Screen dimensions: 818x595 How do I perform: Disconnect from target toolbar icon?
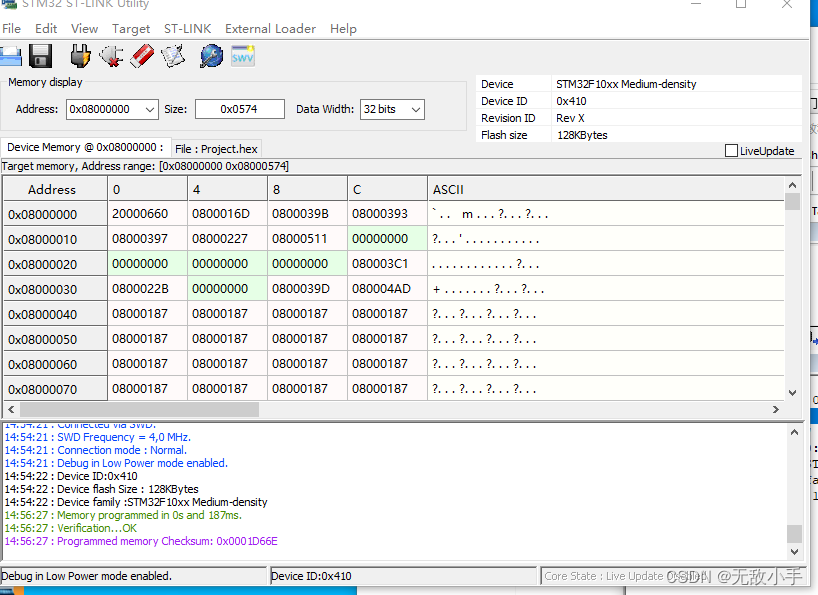tap(111, 56)
